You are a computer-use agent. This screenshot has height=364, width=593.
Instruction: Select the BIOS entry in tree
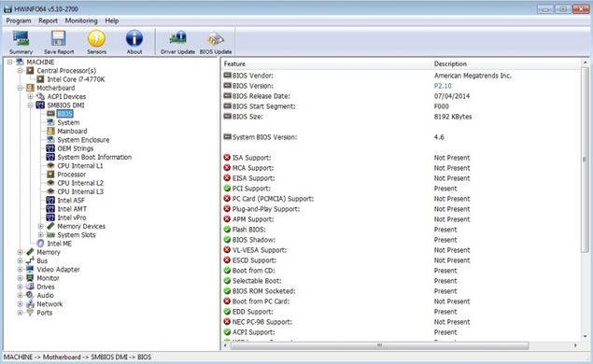click(x=64, y=114)
